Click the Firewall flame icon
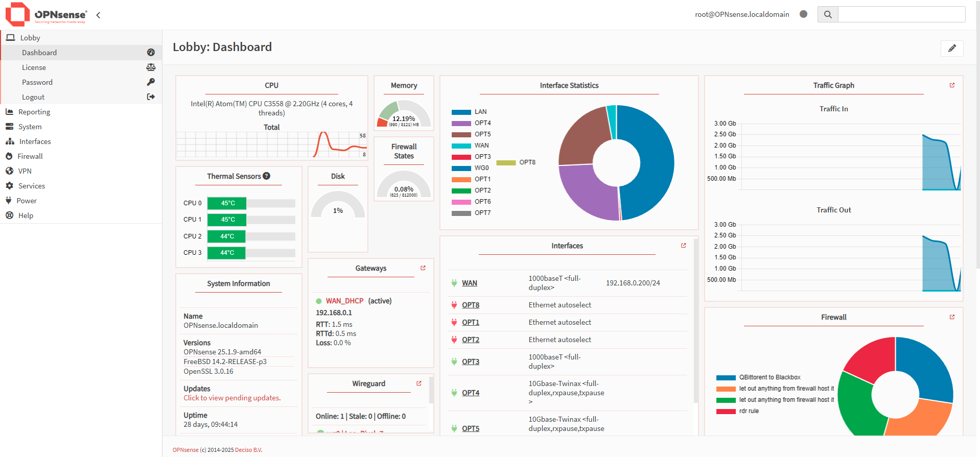 click(9, 156)
